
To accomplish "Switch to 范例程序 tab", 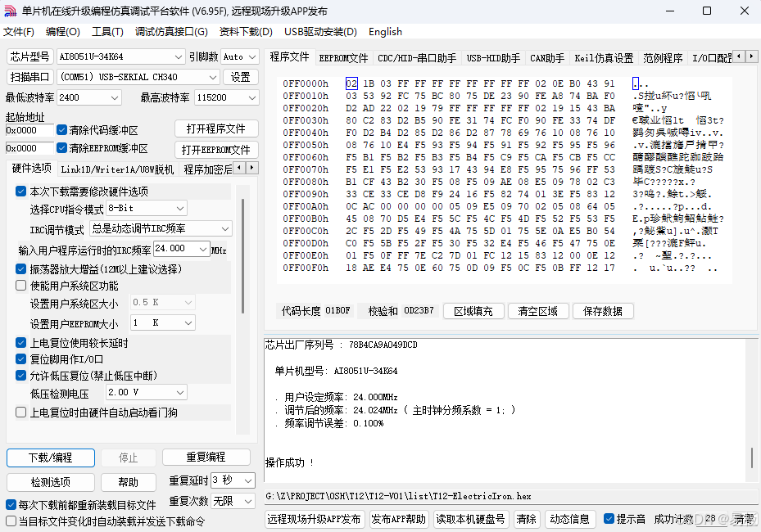I will coord(663,58).
